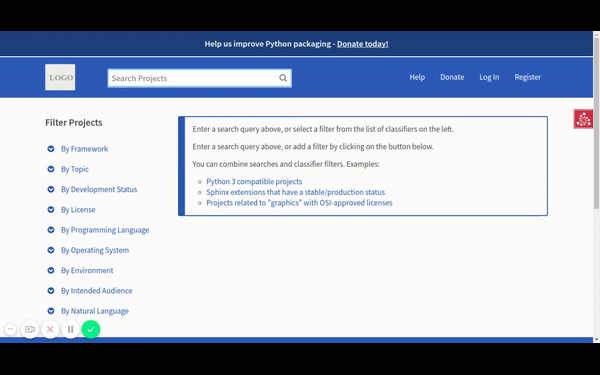Expand the By License filter label
Screen dimensions: 600x375
pyautogui.click(x=78, y=210)
